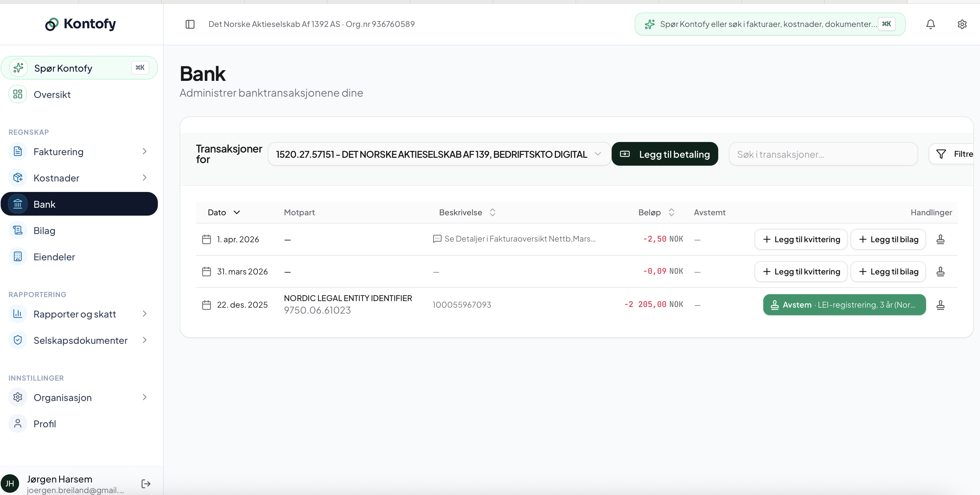Click the Bilag receipt icon
980x495 pixels.
(x=18, y=230)
